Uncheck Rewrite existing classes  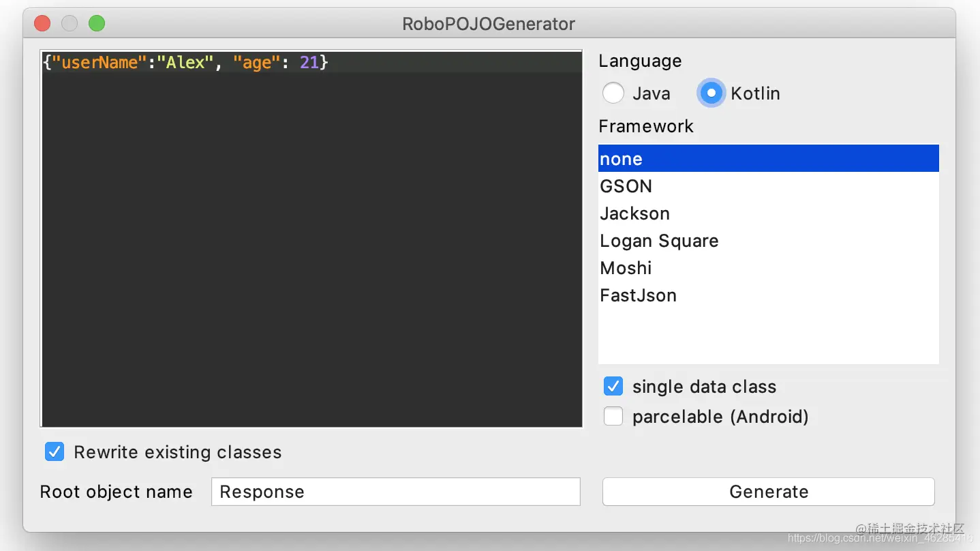click(x=55, y=452)
